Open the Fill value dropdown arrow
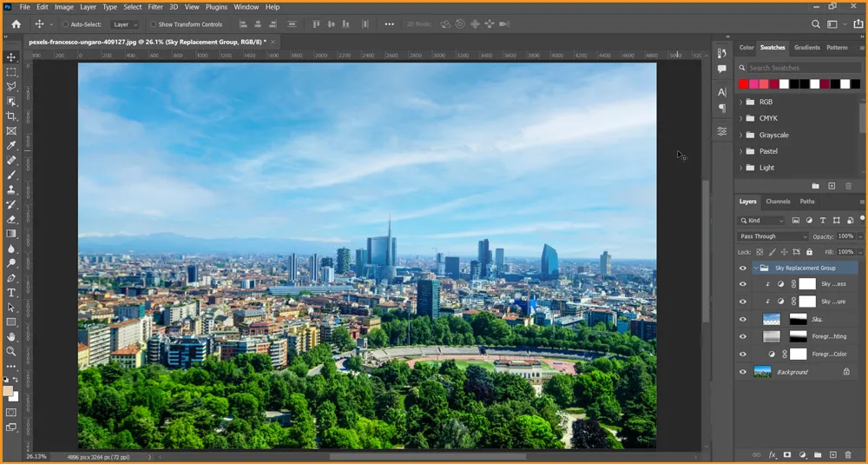Viewport: 868px width, 464px height. click(859, 252)
